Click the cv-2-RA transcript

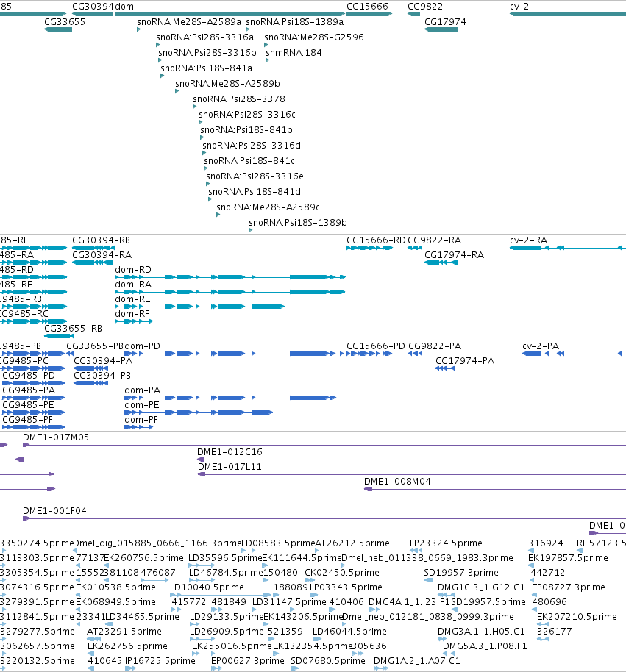(568, 248)
